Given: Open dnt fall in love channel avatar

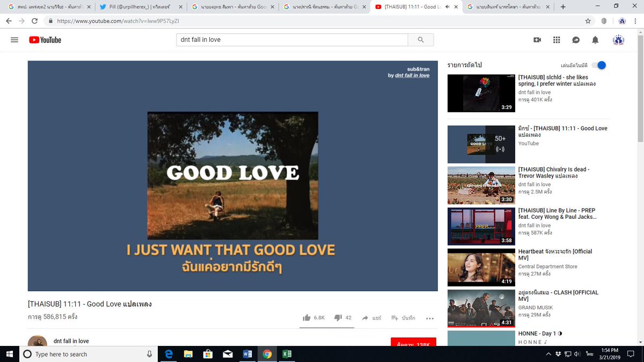Looking at the screenshot, I should point(38,341).
